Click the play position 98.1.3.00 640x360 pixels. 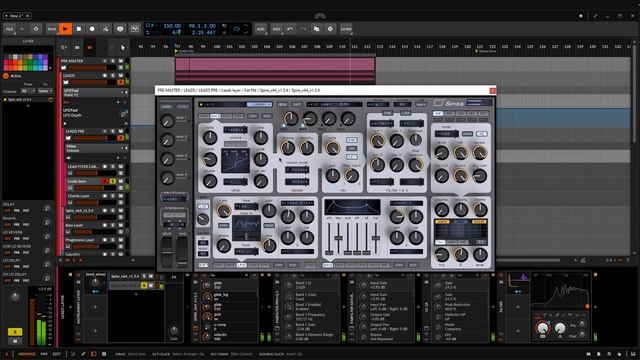pyautogui.click(x=202, y=26)
